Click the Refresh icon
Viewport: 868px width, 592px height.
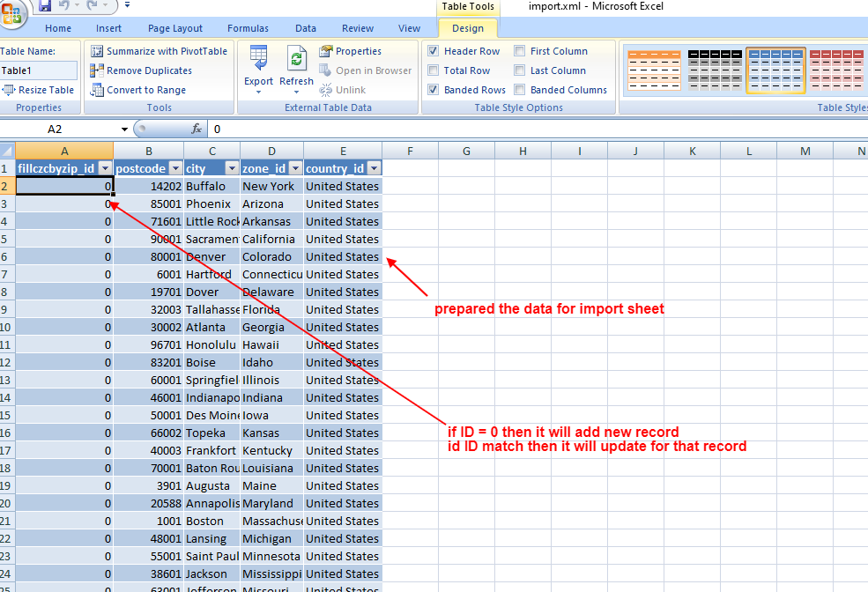[297, 59]
